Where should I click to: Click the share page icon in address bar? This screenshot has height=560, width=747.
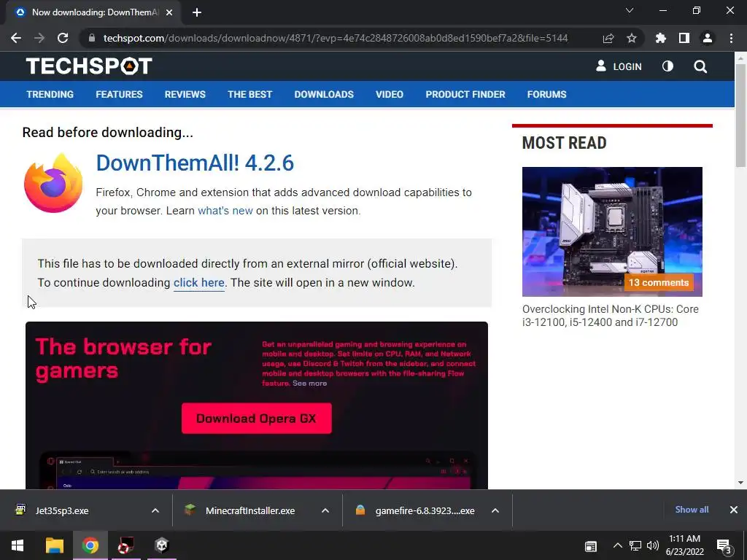click(x=608, y=38)
